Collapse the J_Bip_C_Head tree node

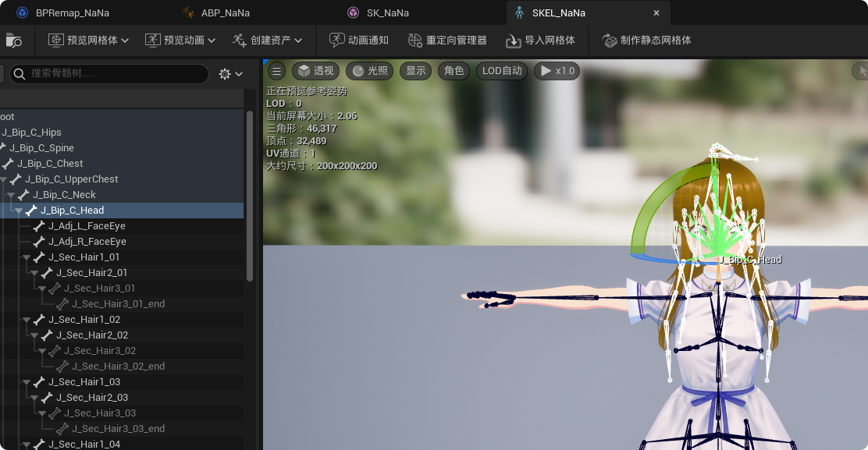tap(18, 211)
